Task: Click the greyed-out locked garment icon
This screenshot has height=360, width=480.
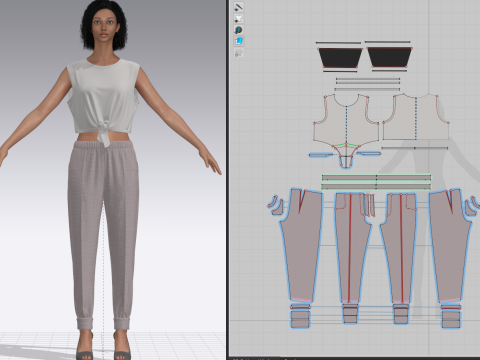Action: pos(239,53)
